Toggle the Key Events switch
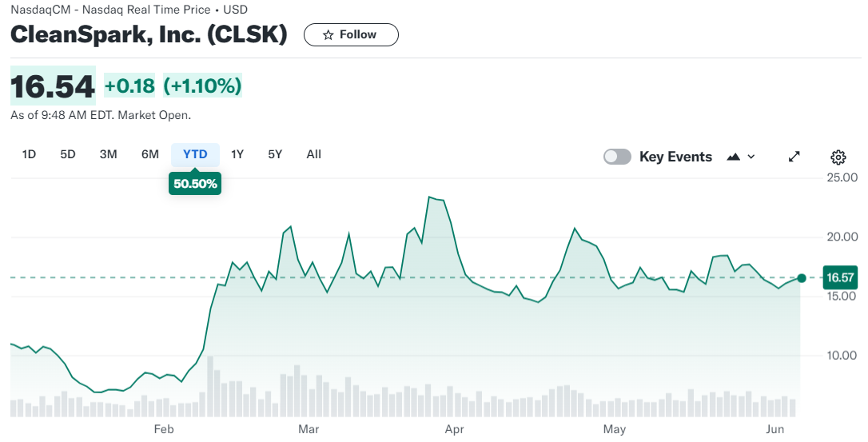The height and width of the screenshot is (442, 868). pos(617,157)
